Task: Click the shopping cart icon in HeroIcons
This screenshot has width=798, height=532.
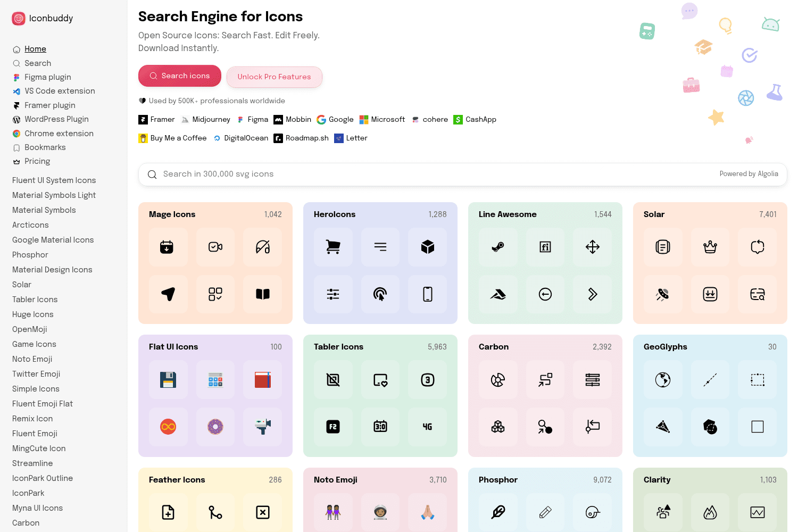Action: pos(333,247)
